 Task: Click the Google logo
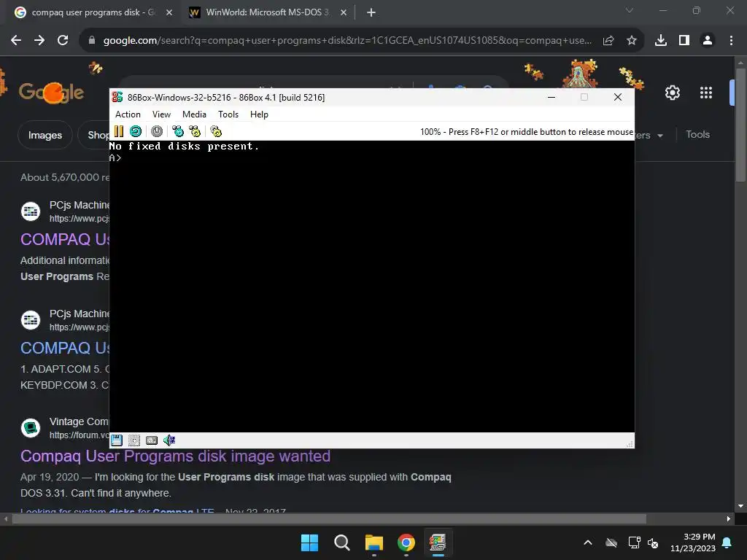coord(52,92)
